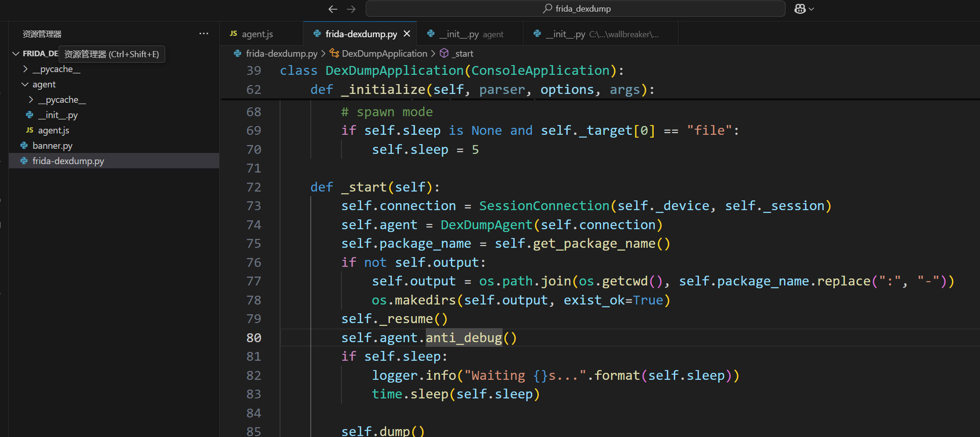
Task: Click the navigate forward arrow
Action: tap(351, 9)
